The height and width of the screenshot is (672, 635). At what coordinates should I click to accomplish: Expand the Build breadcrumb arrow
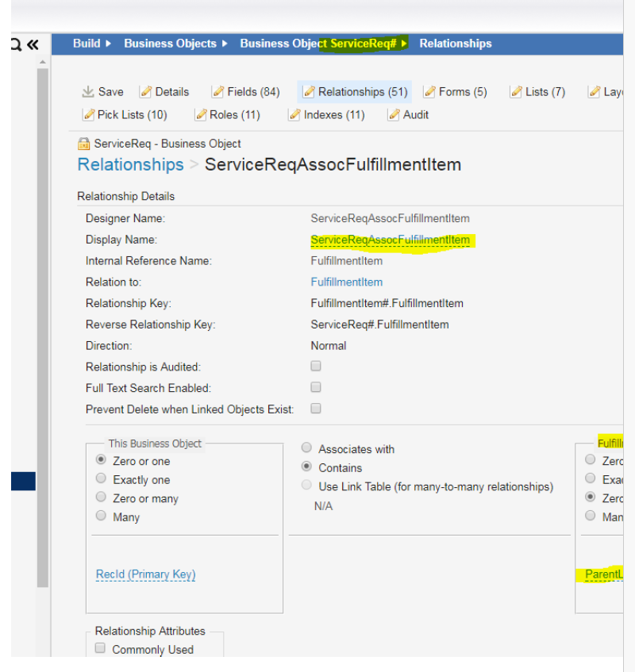(108, 44)
